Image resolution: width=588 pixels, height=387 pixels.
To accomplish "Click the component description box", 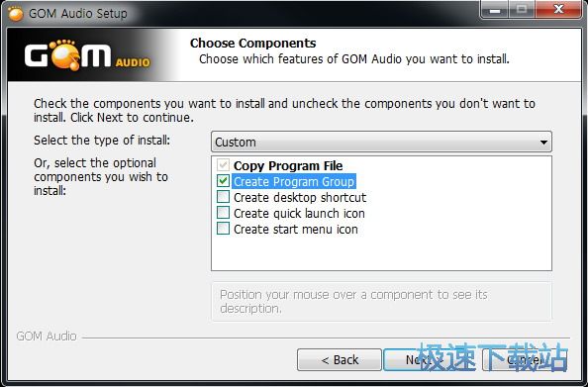I will point(381,302).
